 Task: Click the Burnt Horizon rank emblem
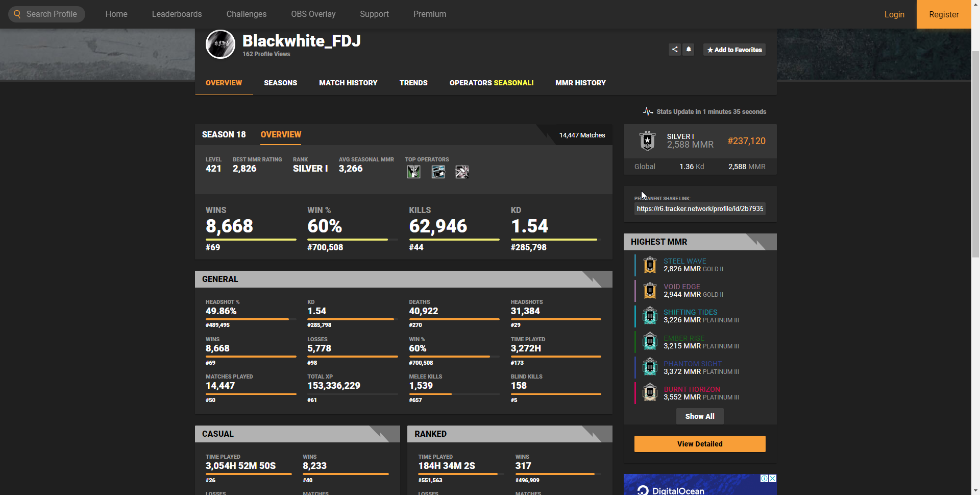[x=650, y=393]
